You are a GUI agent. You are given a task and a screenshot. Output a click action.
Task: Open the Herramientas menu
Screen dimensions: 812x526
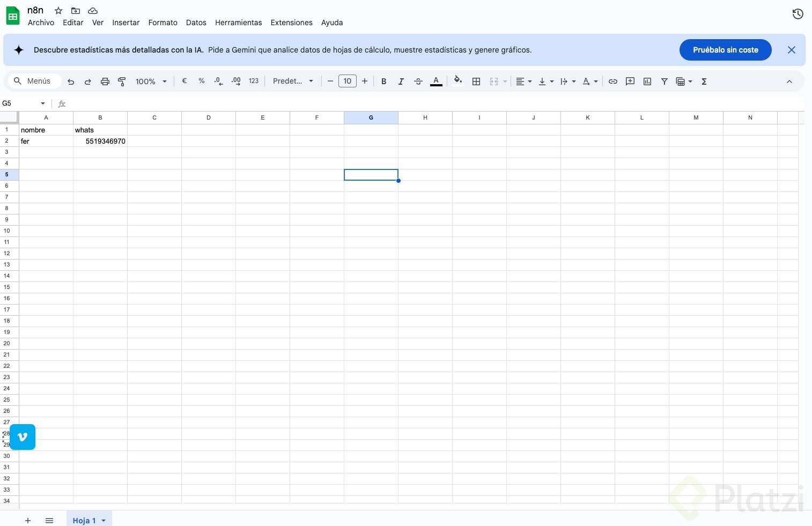coord(238,23)
